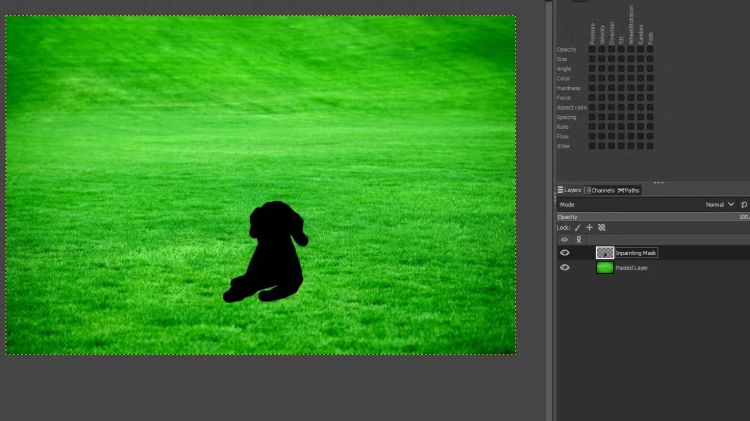Click the mode reset icon beside Normal

[744, 204]
